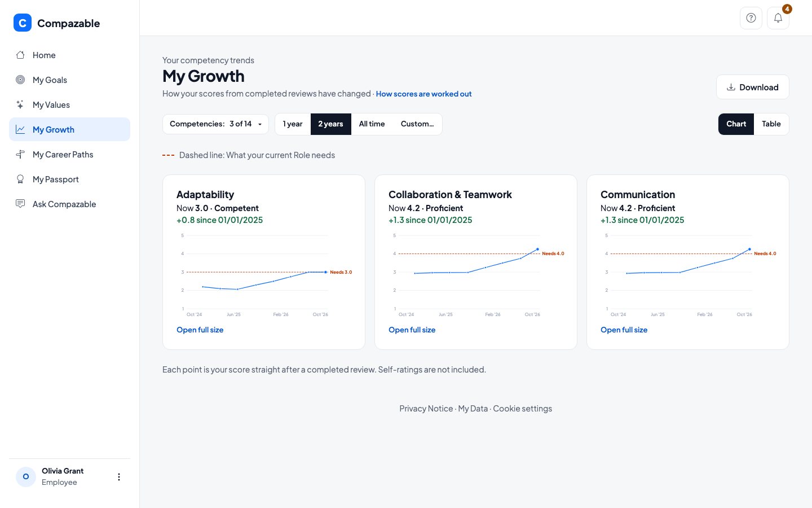Click the Ask Compazable chat icon

20,204
